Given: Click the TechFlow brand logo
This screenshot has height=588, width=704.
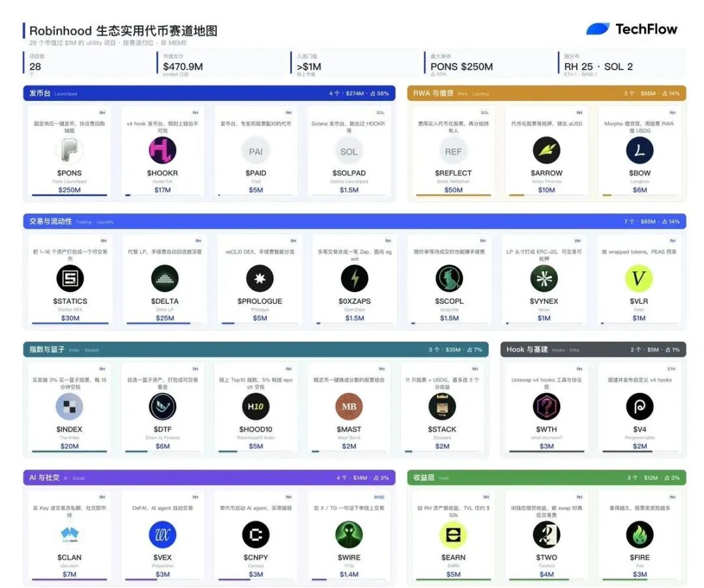Looking at the screenshot, I should pyautogui.click(x=632, y=29).
